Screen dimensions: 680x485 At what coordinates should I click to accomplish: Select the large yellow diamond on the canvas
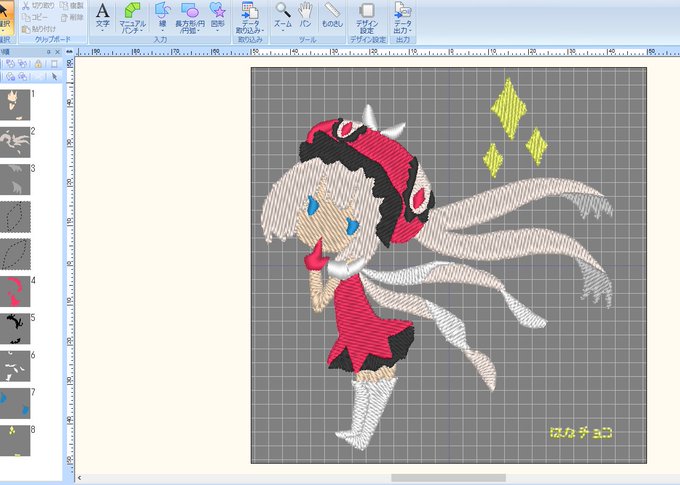(509, 108)
